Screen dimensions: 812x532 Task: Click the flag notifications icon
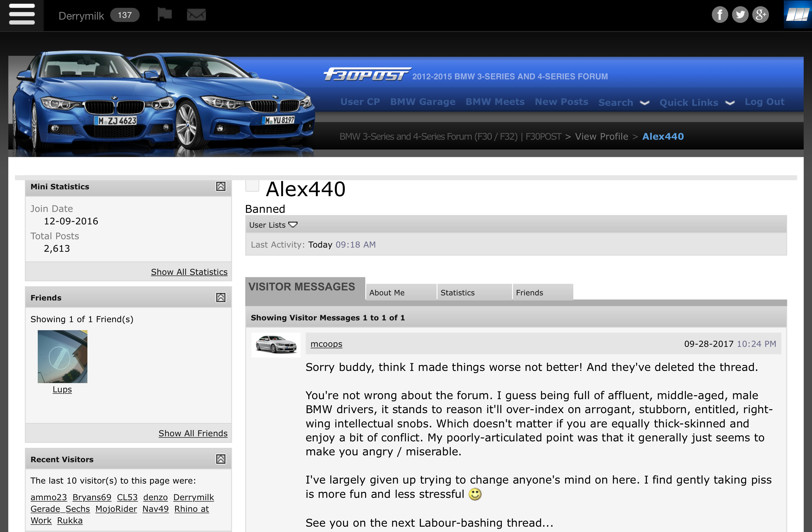[164, 15]
